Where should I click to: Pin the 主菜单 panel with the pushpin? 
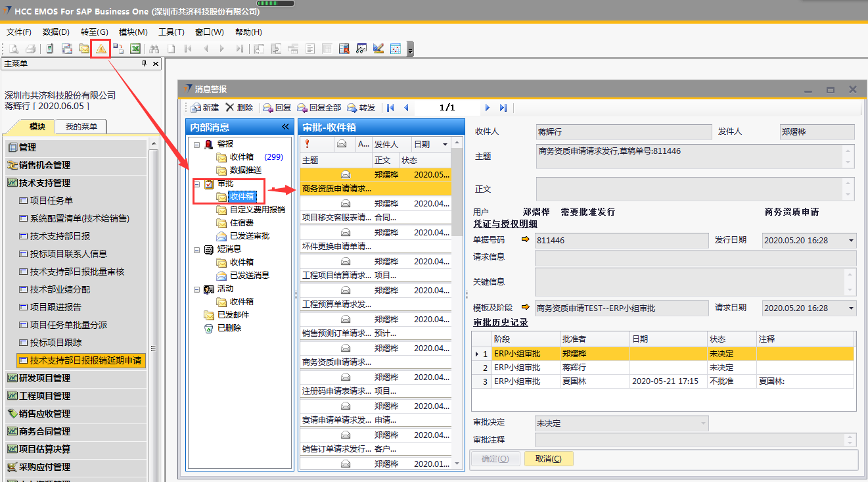pos(145,64)
